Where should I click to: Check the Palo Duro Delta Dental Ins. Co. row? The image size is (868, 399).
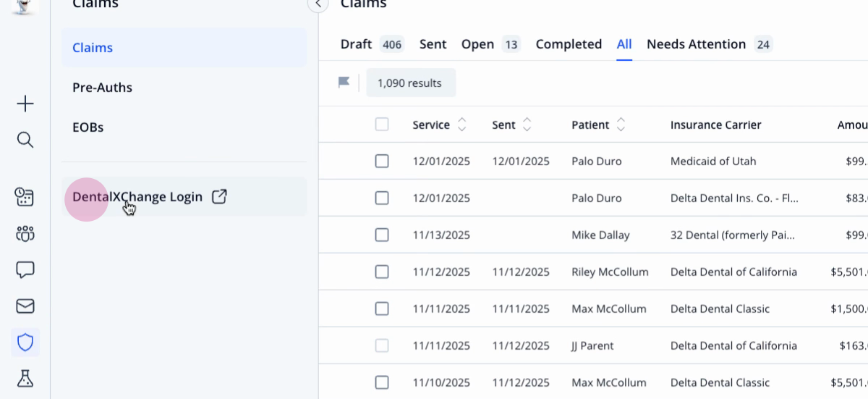point(382,198)
